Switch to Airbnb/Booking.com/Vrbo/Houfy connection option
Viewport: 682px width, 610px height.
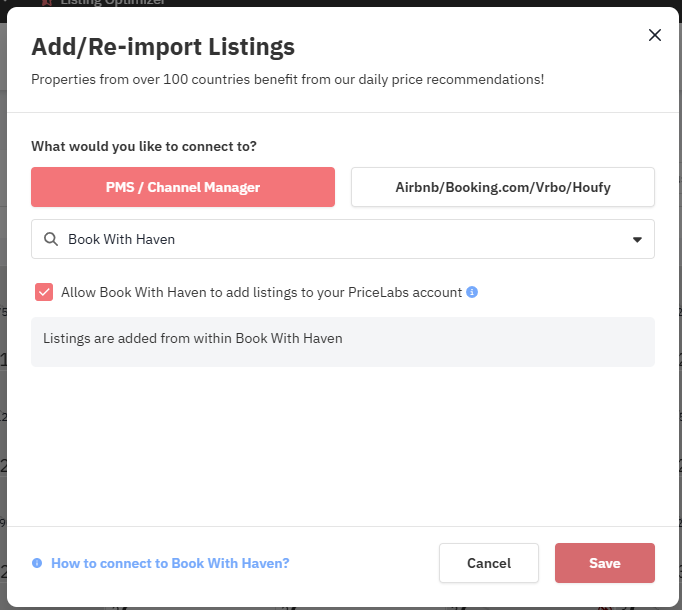click(503, 187)
